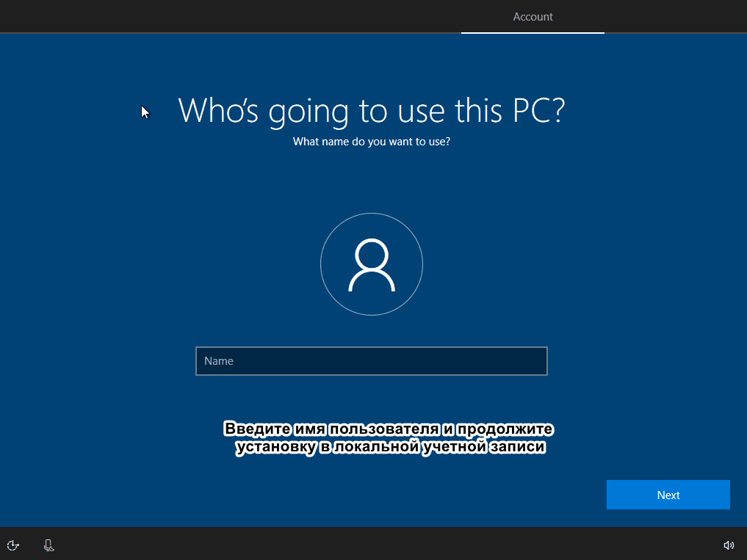Toggle the Cortana microphone icon
The height and width of the screenshot is (560, 747).
[x=48, y=545]
